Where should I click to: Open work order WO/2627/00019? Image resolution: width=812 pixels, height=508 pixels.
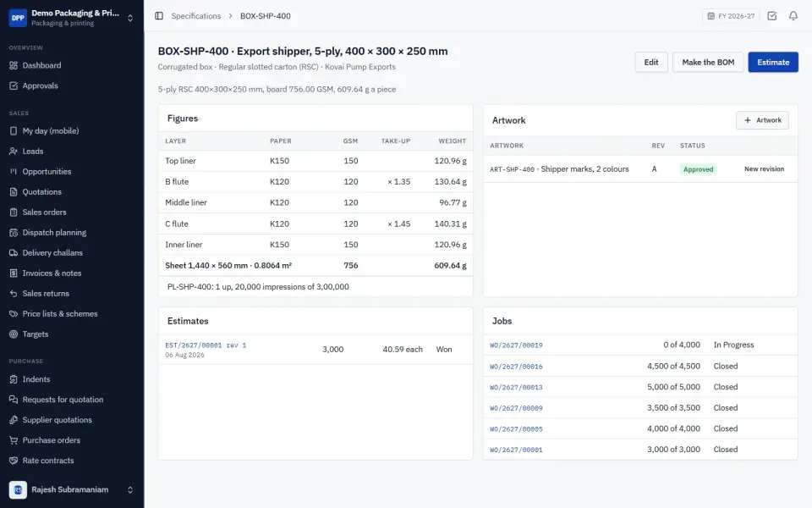[516, 345]
